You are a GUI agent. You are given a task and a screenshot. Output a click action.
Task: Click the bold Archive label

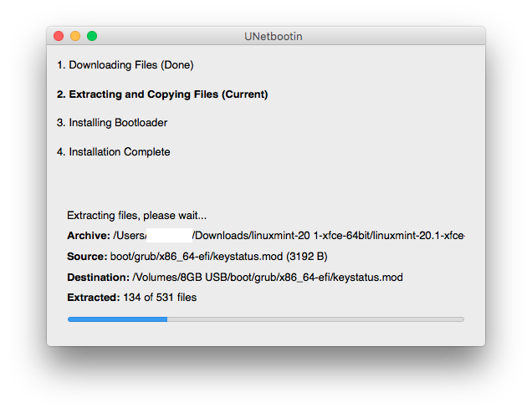[x=88, y=236]
